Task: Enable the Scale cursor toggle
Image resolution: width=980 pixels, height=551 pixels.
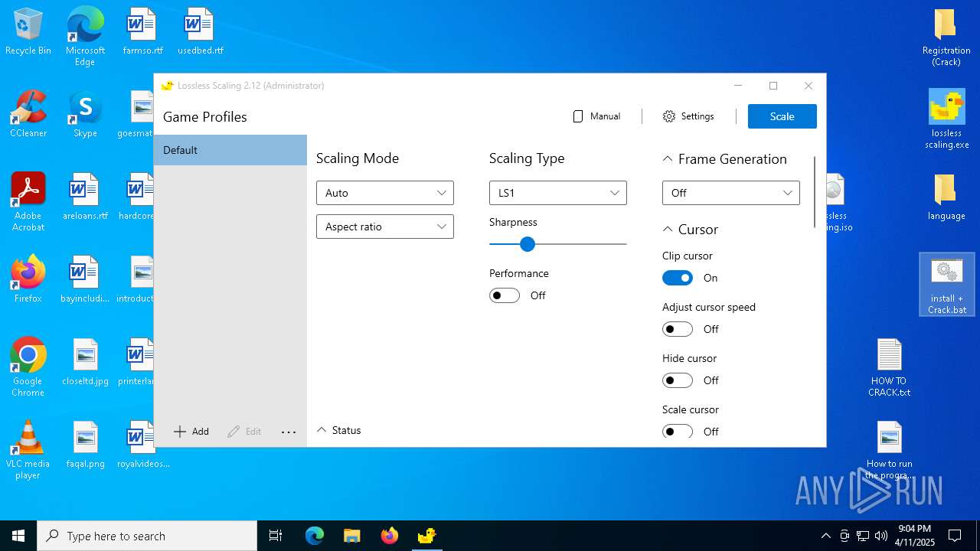Action: (x=678, y=432)
